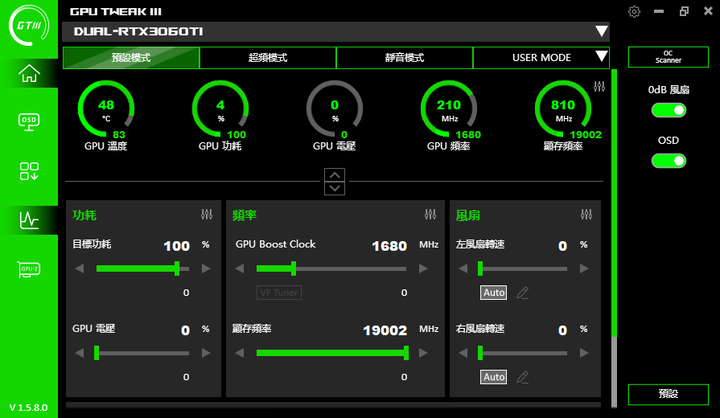
Task: Toggle the OSD switch
Action: (x=669, y=161)
